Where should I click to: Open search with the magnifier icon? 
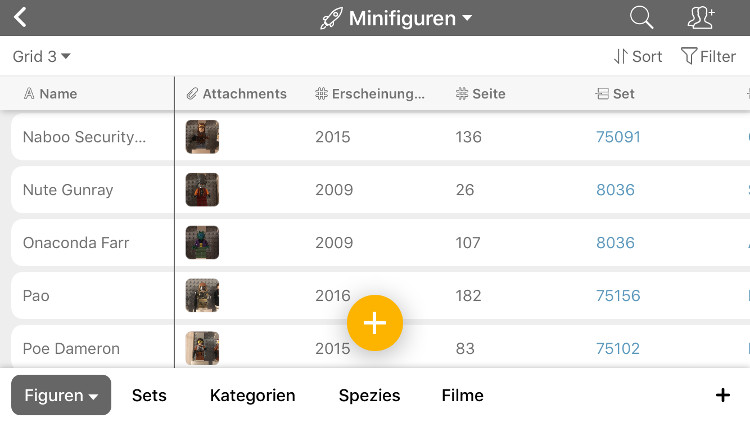pos(641,17)
